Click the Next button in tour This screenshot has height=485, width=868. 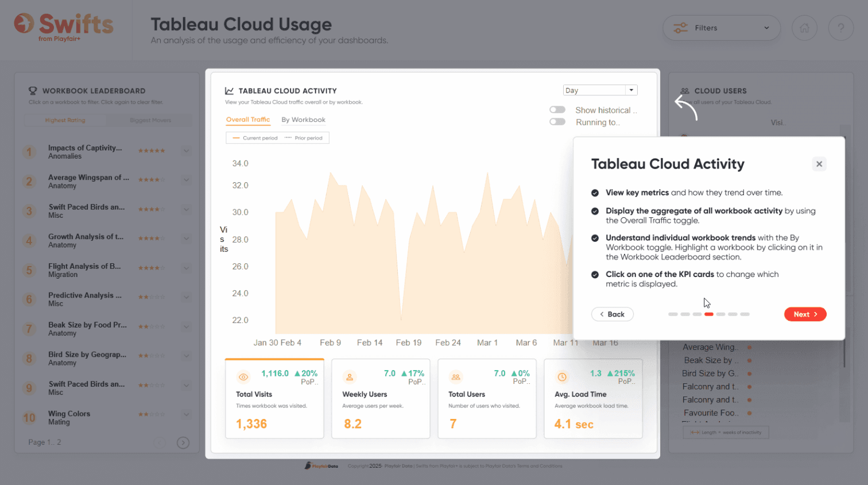click(x=805, y=314)
